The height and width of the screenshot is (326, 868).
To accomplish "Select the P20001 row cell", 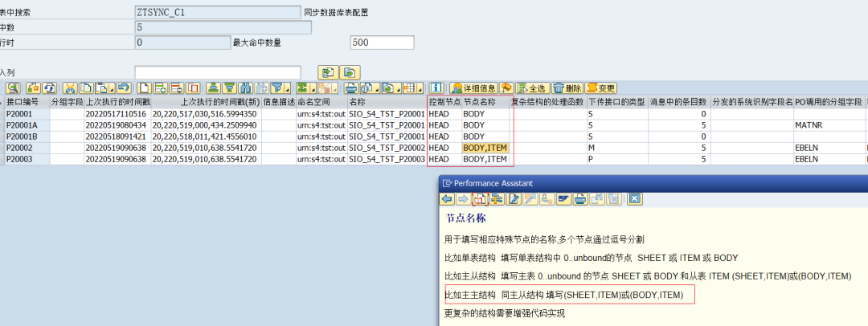I will click(27, 113).
